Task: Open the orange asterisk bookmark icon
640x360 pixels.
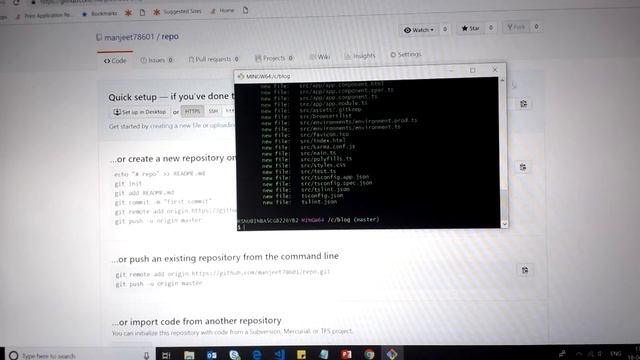Action: (x=128, y=13)
